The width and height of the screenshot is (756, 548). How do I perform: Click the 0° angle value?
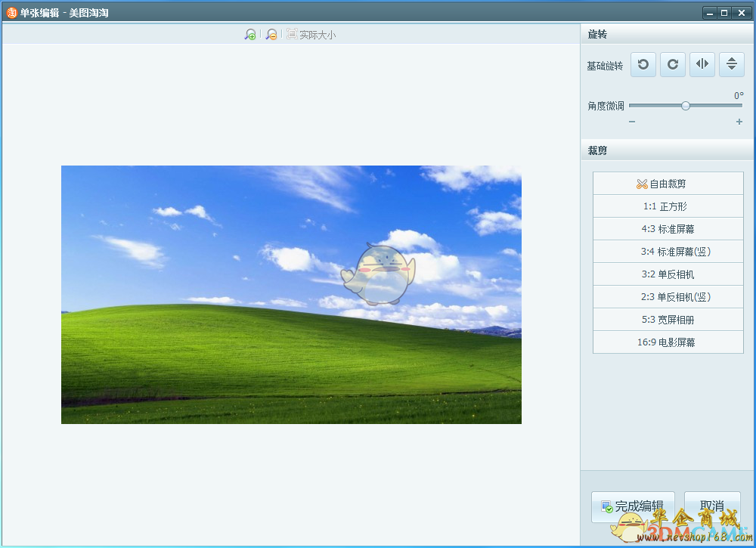tap(739, 95)
